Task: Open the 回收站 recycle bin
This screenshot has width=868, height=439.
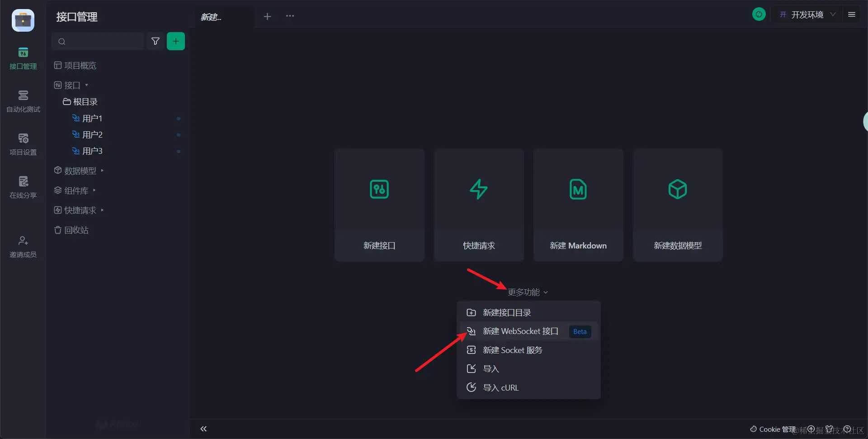Action: click(x=71, y=230)
